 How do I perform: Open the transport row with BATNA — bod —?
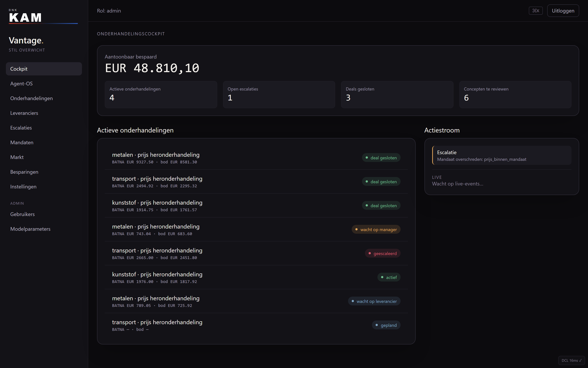256,325
